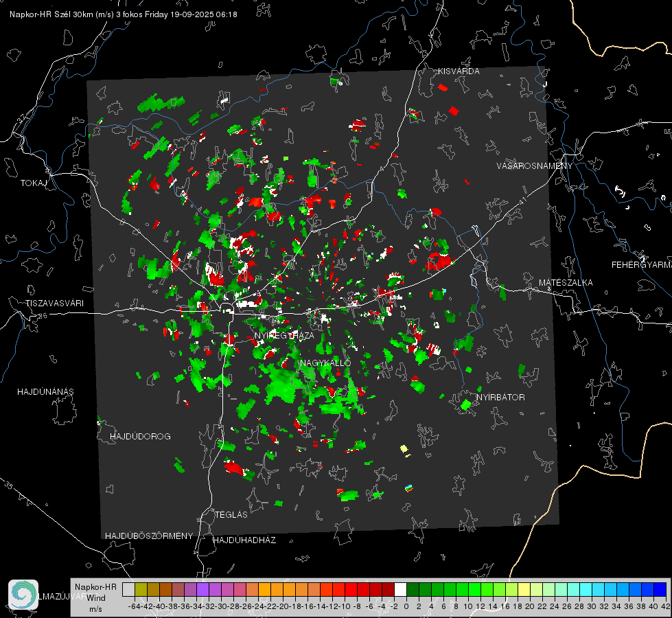Click the TOKAJ town label
The image size is (672, 618).
pyautogui.click(x=34, y=183)
